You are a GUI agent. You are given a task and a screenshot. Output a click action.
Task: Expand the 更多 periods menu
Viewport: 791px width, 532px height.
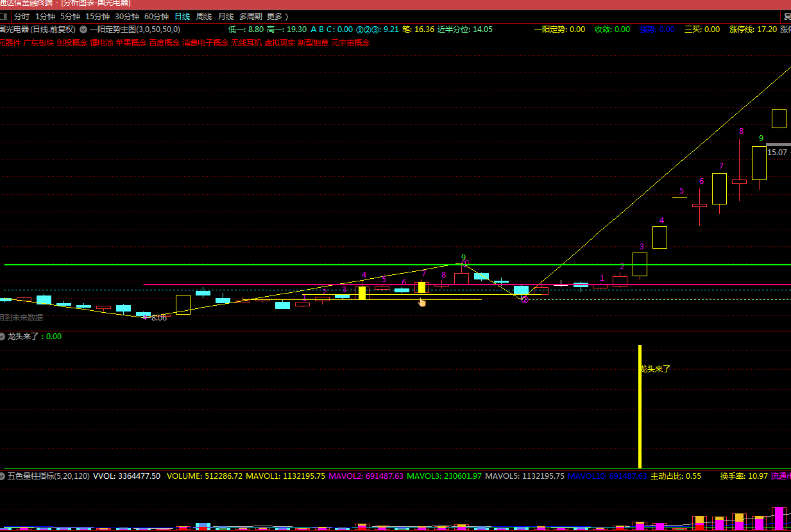pos(277,17)
